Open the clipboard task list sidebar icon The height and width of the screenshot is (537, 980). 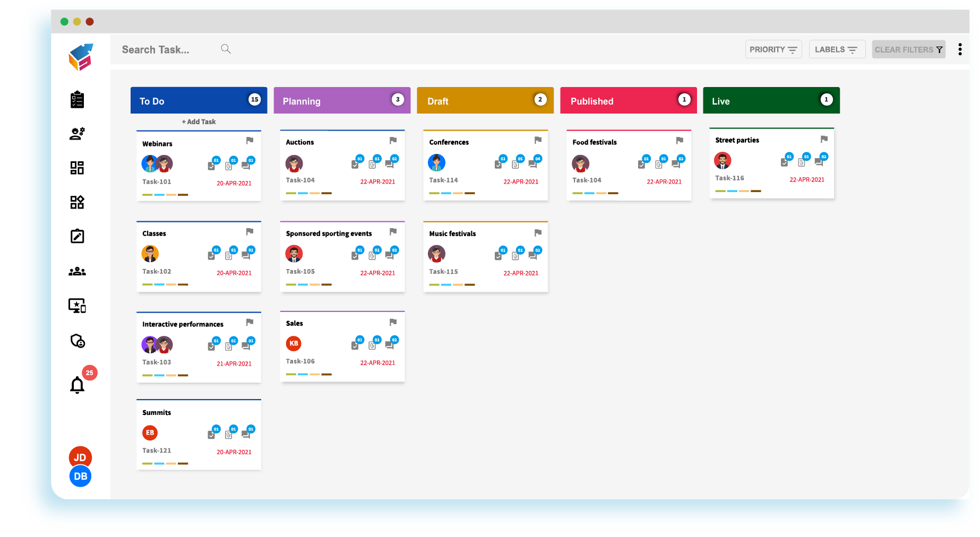coord(78,100)
